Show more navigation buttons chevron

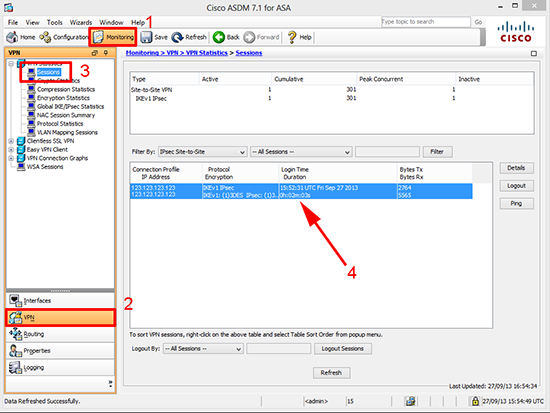click(110, 384)
